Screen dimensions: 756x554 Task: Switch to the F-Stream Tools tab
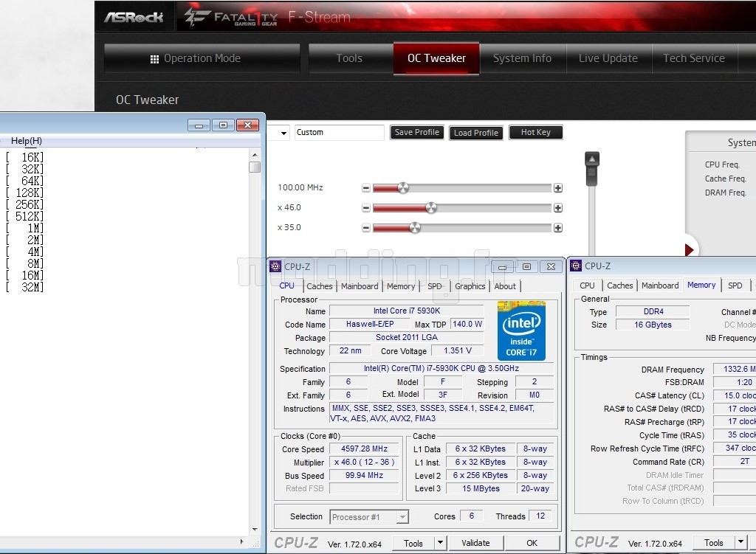coord(349,59)
